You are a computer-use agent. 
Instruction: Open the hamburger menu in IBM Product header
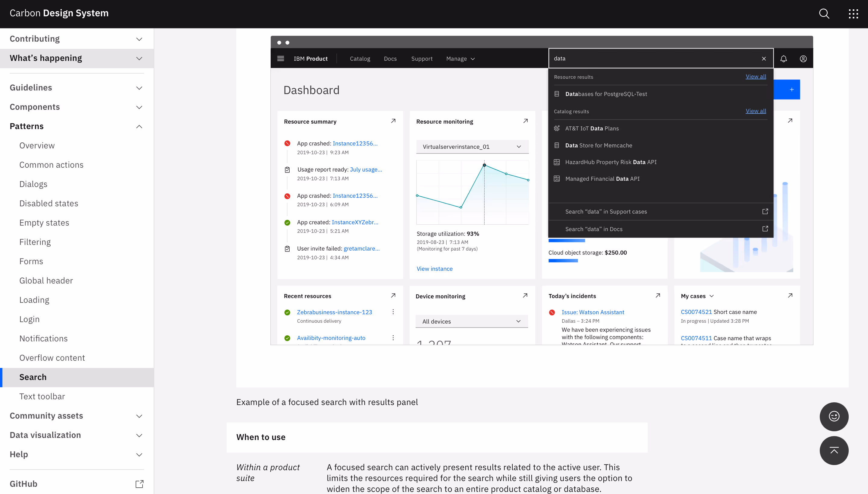click(x=280, y=59)
